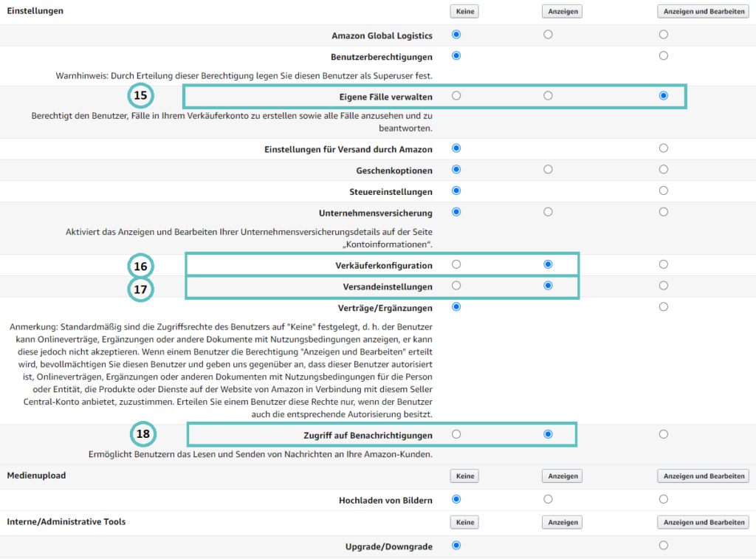Click the Eigene Fälle verwalten label
Image resolution: width=756 pixels, height=559 pixels.
tap(385, 97)
